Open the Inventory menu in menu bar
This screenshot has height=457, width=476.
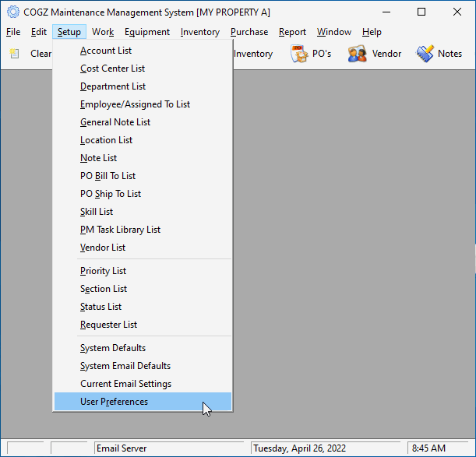tap(199, 32)
